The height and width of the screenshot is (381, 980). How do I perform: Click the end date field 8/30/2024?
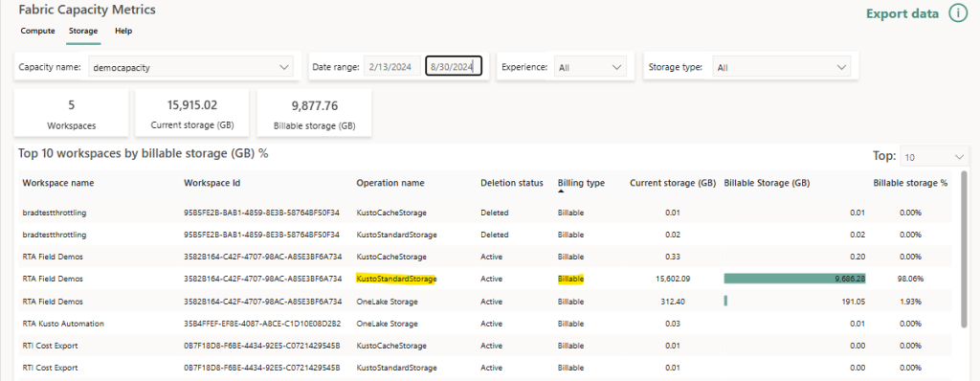click(x=454, y=66)
